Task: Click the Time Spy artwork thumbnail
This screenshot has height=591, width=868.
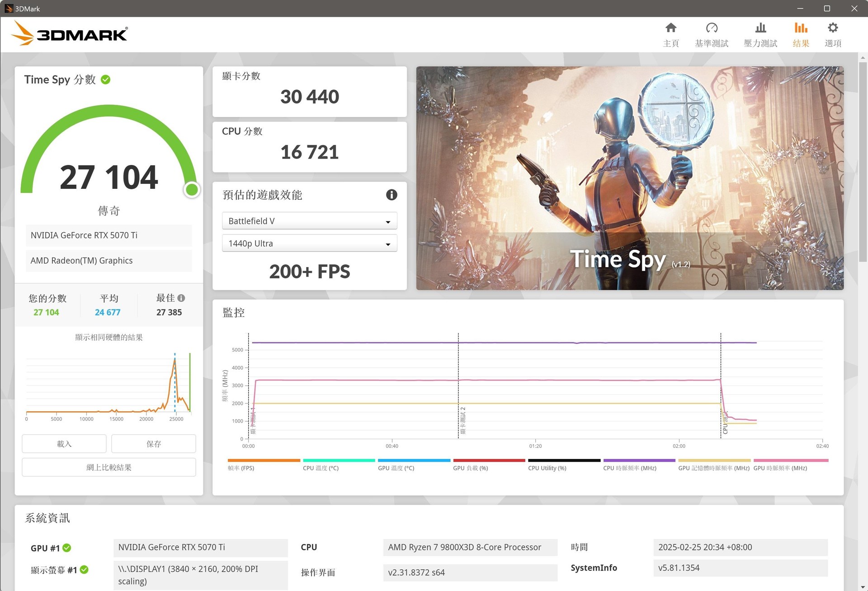Action: tap(630, 178)
